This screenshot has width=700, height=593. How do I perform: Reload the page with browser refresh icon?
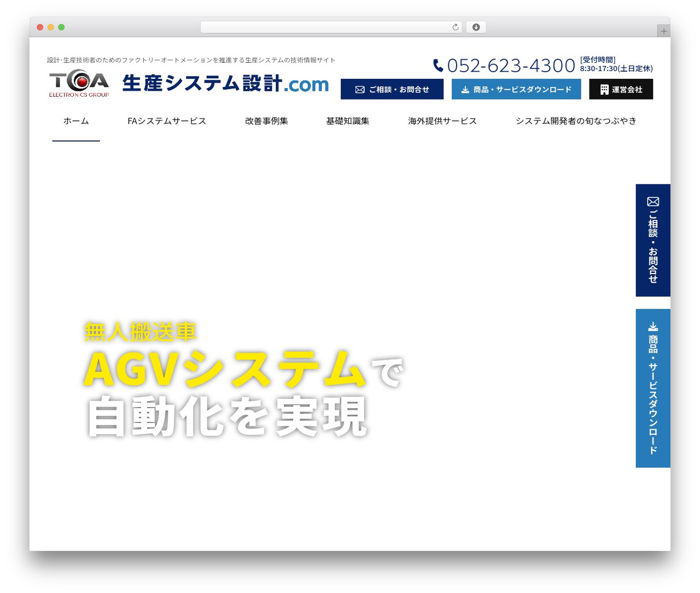click(456, 27)
